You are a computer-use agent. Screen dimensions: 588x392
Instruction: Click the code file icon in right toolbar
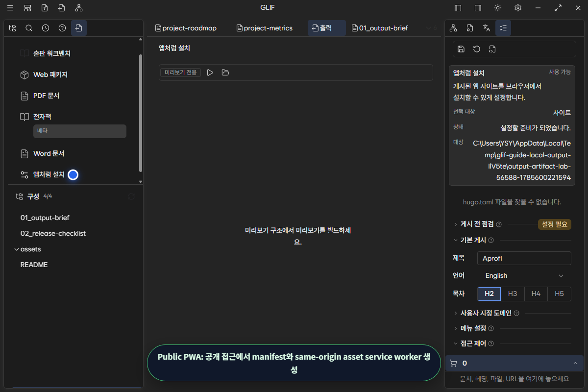pos(492,49)
